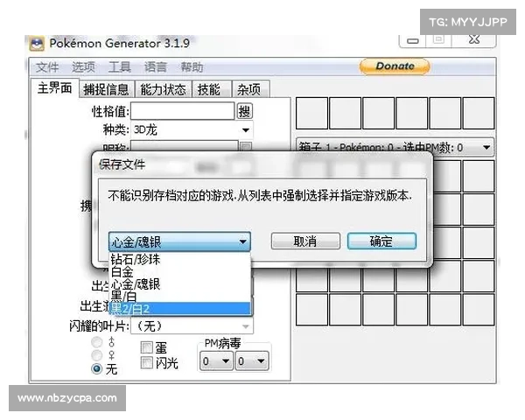Click the Pokémon Generator app icon in title bar
Viewport: 525px width, 420px height.
click(x=37, y=44)
